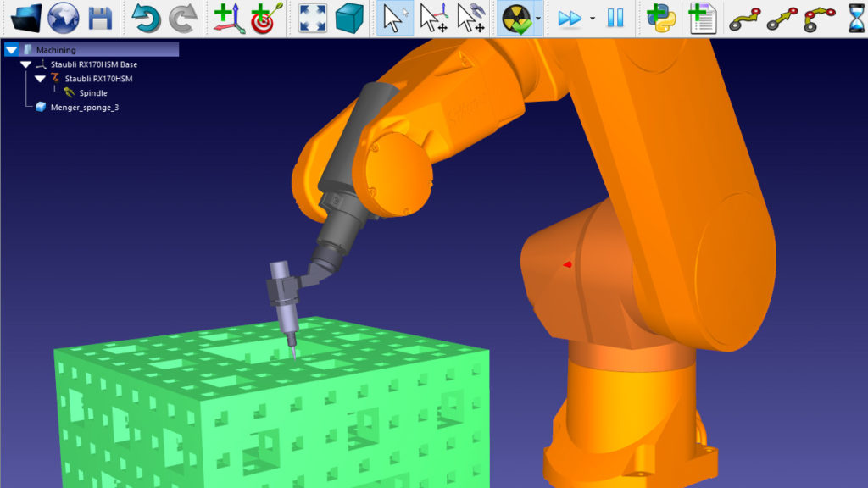The height and width of the screenshot is (488, 868).
Task: Collapse the Staubli RX170HSM Base node
Action: pyautogui.click(x=25, y=64)
